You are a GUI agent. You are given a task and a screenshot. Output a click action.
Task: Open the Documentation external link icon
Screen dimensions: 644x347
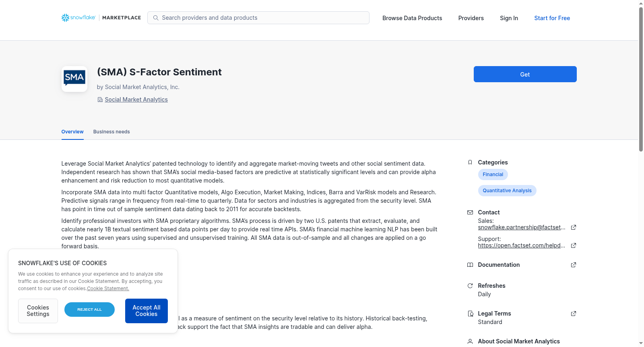point(574,265)
